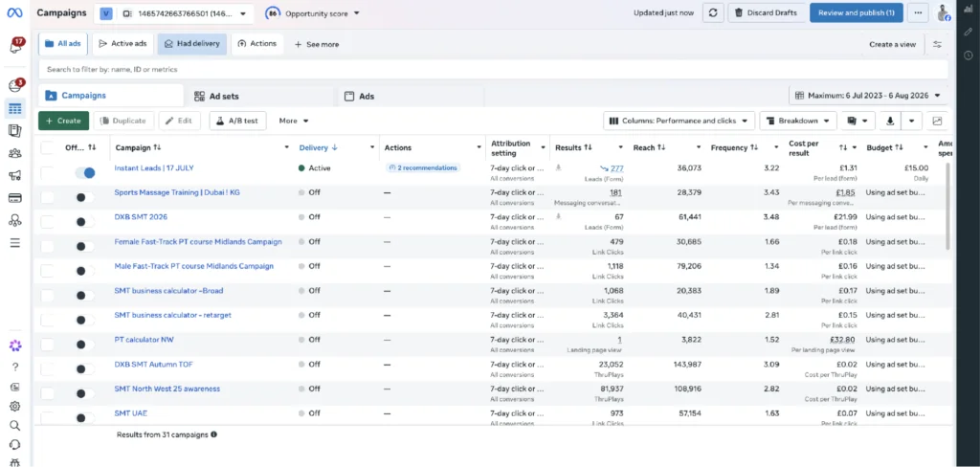Open the date range Maximum dropdown
Viewport: 980px width, 467px height.
tap(868, 96)
